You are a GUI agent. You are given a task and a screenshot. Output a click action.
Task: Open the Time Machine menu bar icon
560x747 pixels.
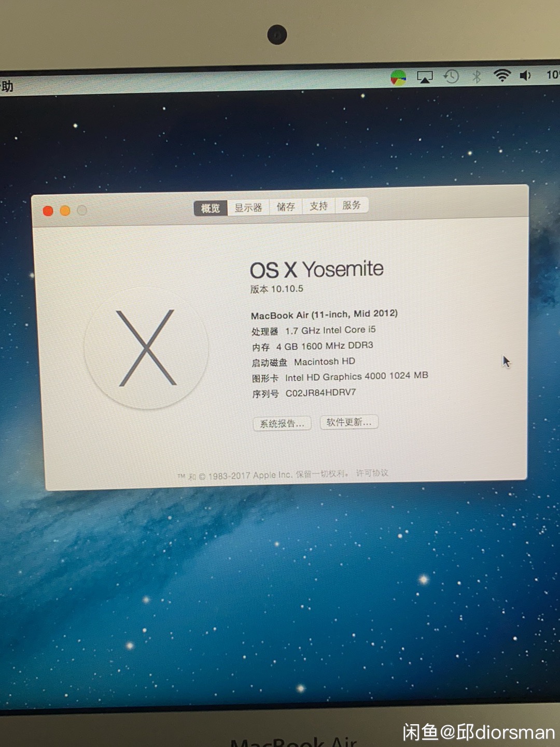coord(451,77)
